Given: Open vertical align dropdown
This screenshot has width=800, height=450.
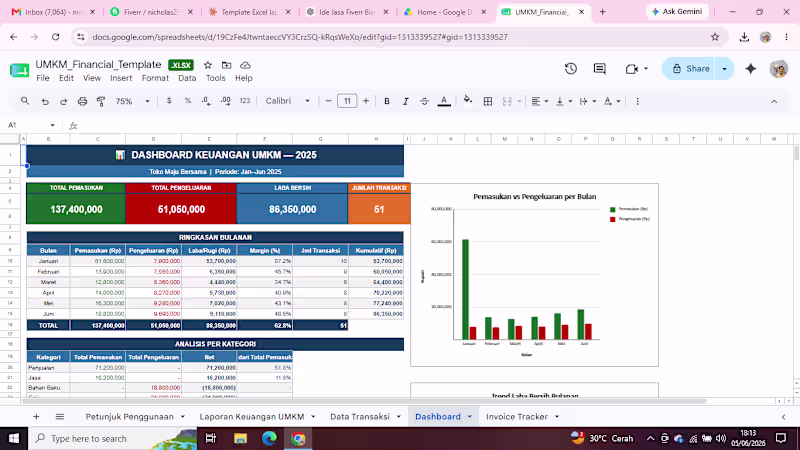Looking at the screenshot, I should [564, 101].
